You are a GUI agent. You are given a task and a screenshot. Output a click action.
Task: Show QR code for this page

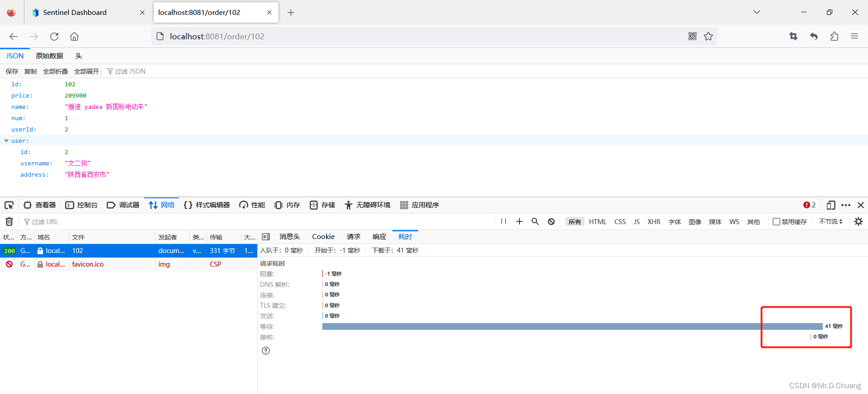(693, 36)
